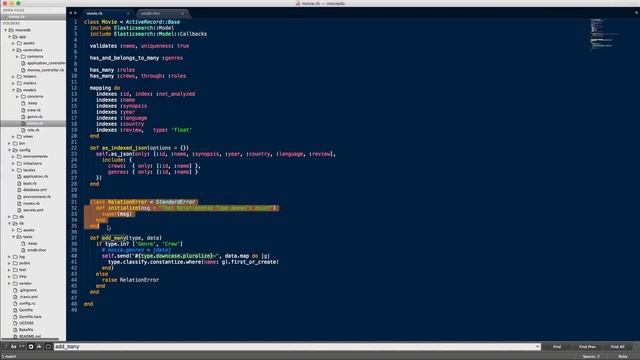Toggle regular expression search option

click(5, 347)
